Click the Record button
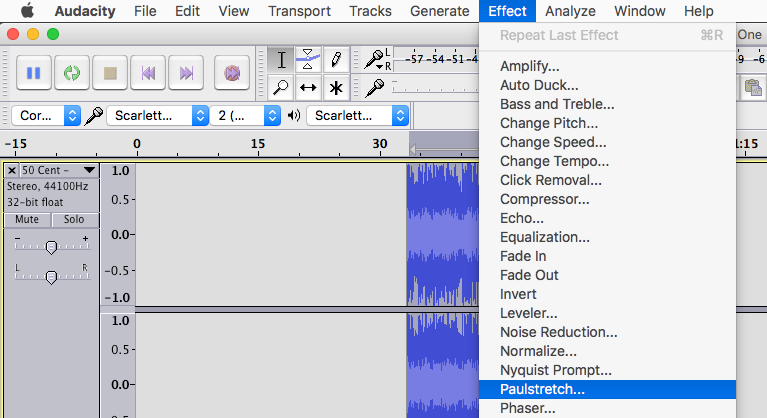Image resolution: width=767 pixels, height=418 pixels. 232,73
